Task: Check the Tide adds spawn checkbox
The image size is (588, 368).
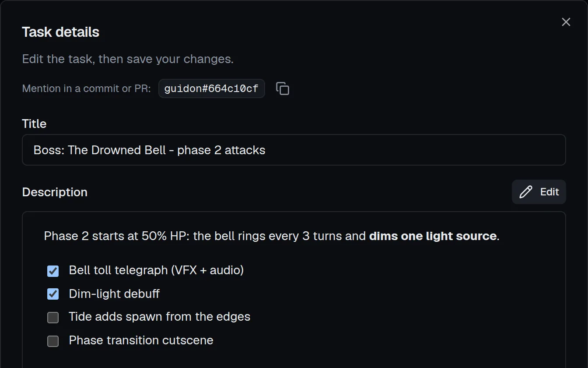Action: click(x=53, y=318)
